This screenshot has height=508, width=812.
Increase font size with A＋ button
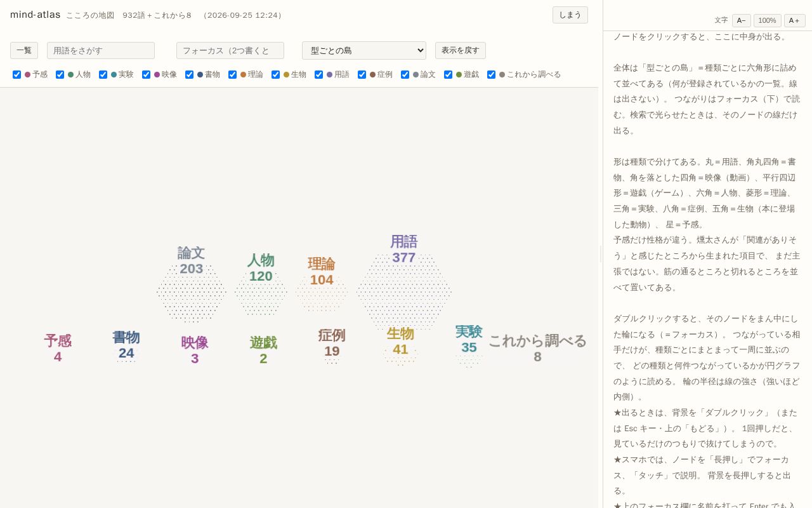795,20
